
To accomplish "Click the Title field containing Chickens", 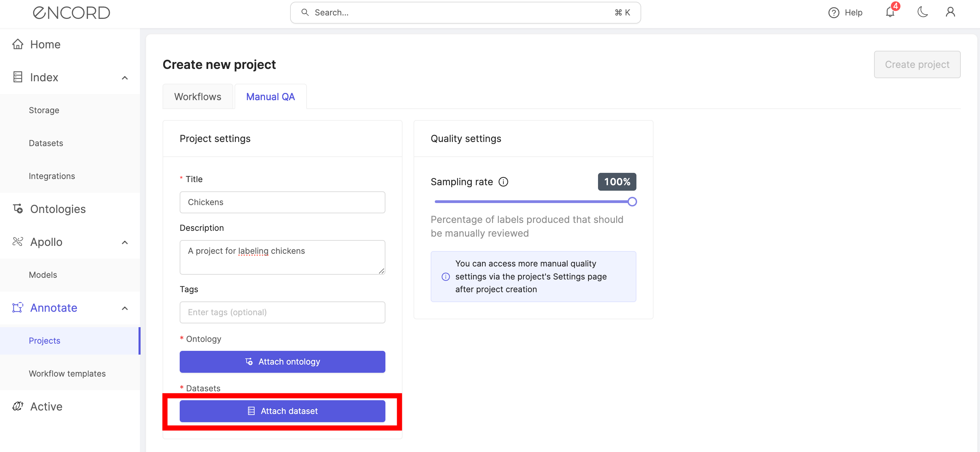I will [282, 202].
